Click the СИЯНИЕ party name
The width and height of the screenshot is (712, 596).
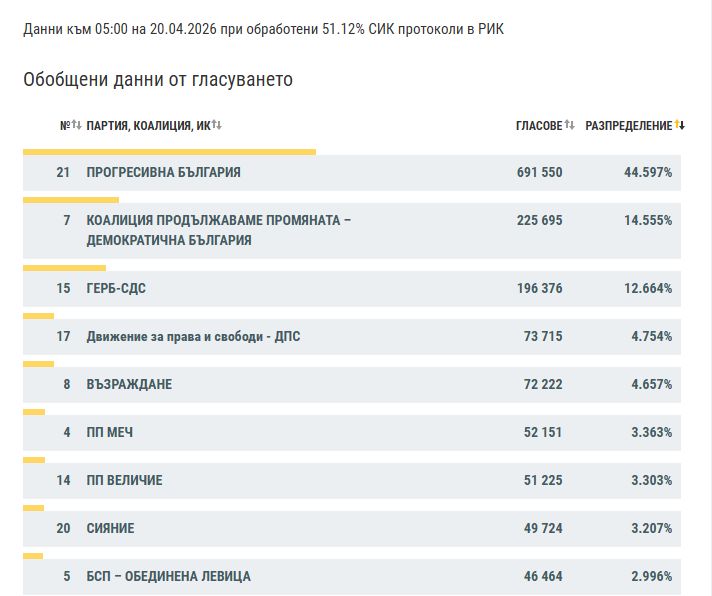click(110, 529)
